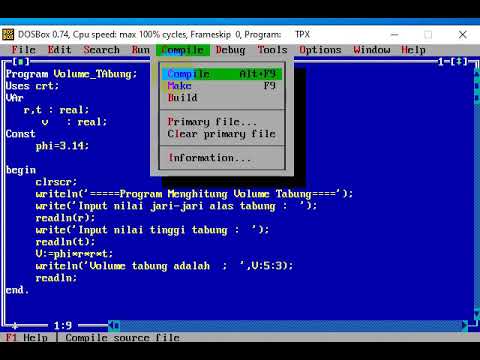The width and height of the screenshot is (480, 360).
Task: Open the Debug menu
Action: pyautogui.click(x=230, y=50)
